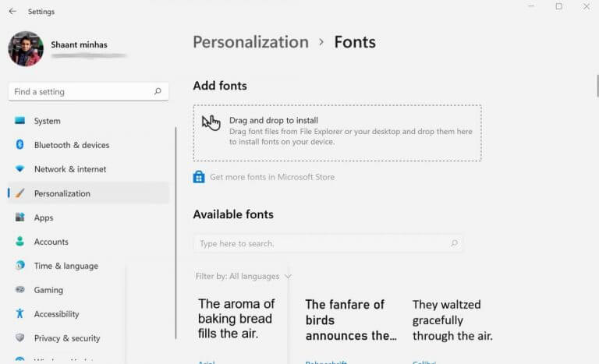599x364 pixels.
Task: Select Personalization in the sidebar
Action: [x=88, y=193]
